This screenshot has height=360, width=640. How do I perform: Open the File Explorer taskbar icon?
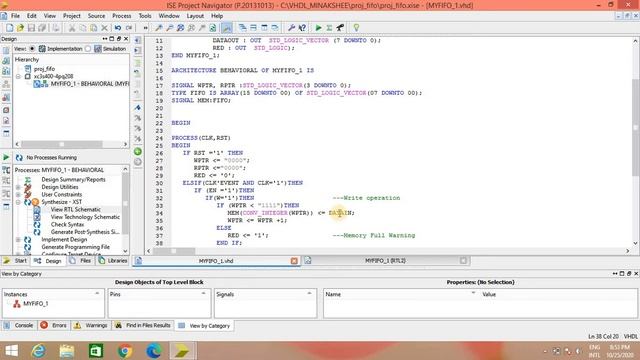[x=67, y=351]
